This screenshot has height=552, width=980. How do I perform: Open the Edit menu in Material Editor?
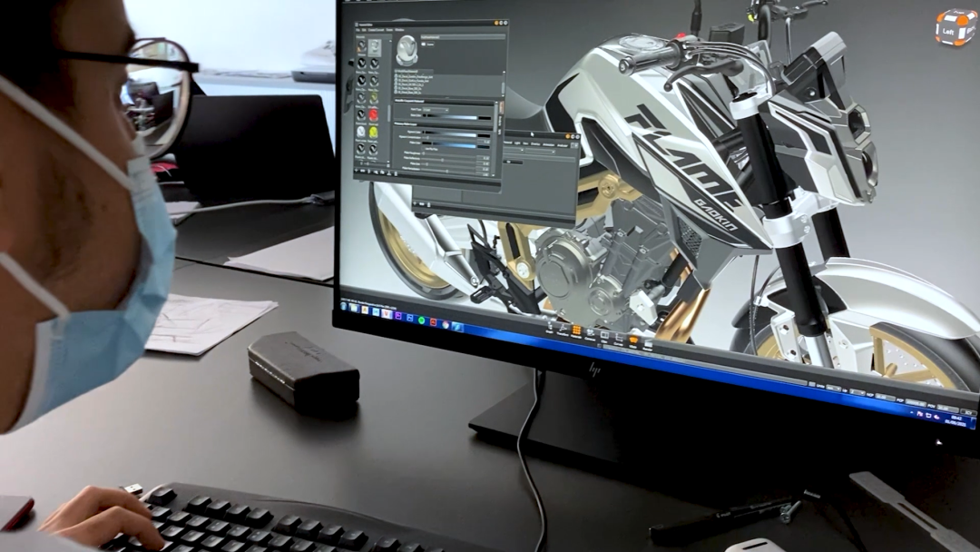click(364, 29)
